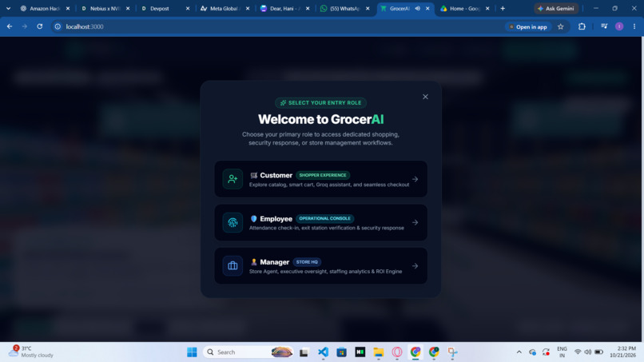This screenshot has width=644, height=362.
Task: Select the Manager role card
Action: tap(320, 266)
